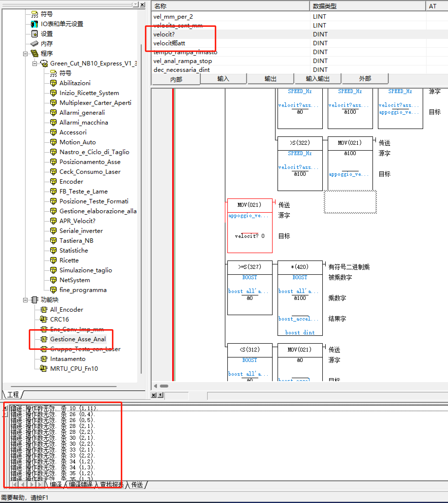Collapse the Green_Cut_NB10_Express program node
Viewport: 448px width, 503px height.
point(35,64)
